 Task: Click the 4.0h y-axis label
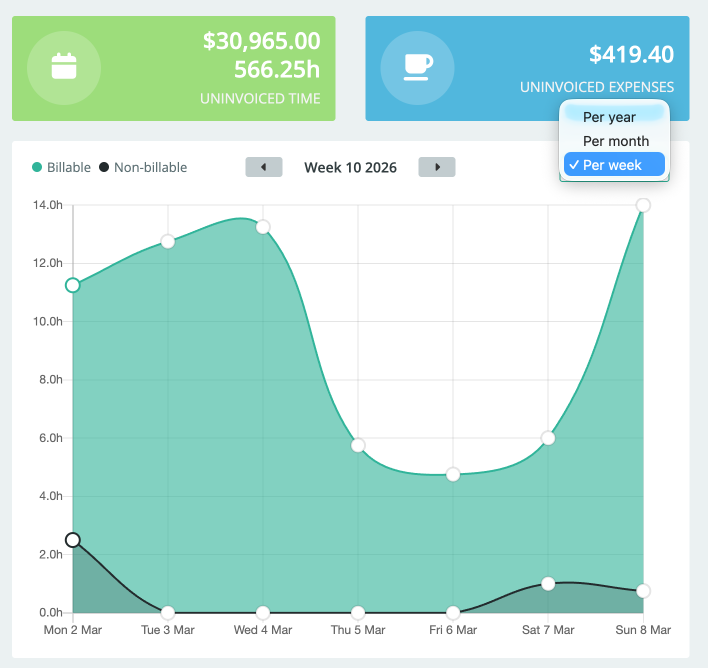coord(51,496)
